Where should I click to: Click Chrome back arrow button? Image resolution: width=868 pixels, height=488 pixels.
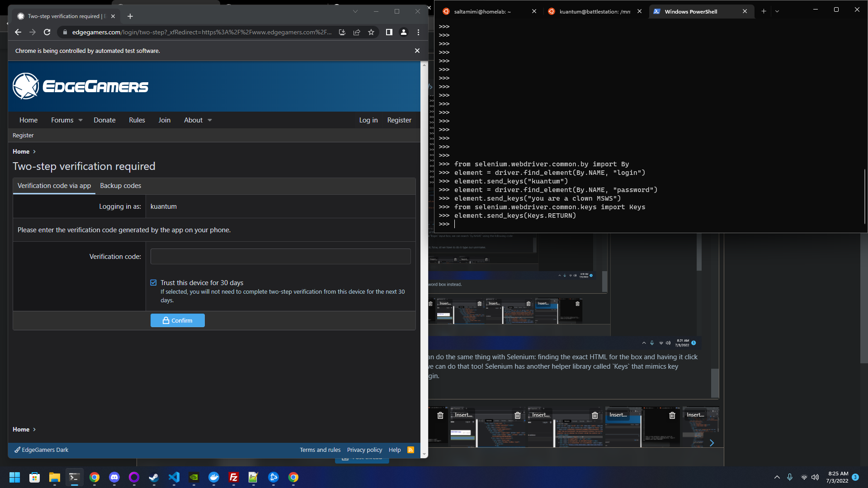pyautogui.click(x=18, y=32)
